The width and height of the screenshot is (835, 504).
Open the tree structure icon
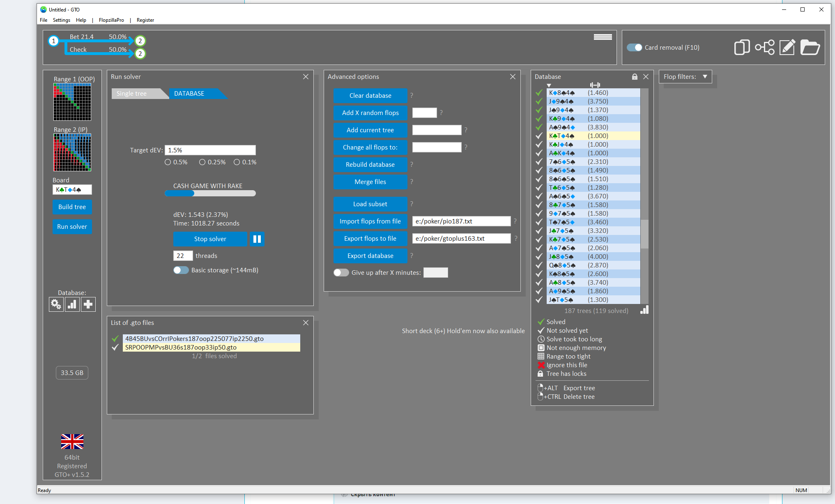[765, 48]
